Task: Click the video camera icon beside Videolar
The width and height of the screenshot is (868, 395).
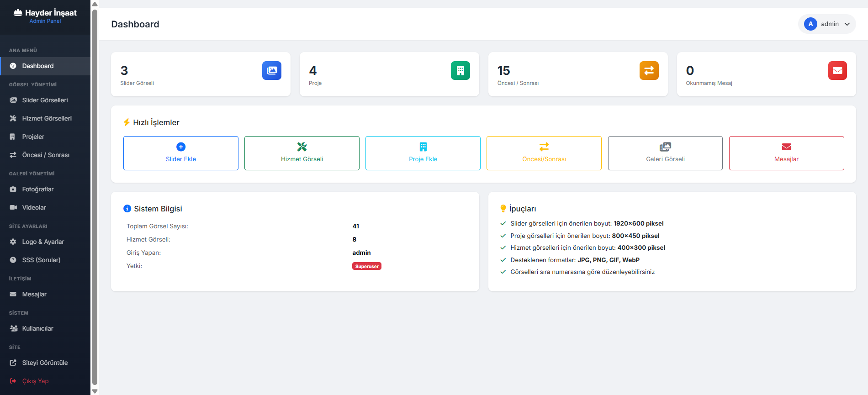Action: [x=13, y=207]
